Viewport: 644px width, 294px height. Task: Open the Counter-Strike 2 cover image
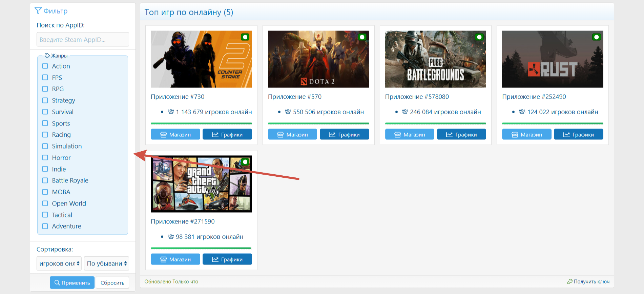201,59
